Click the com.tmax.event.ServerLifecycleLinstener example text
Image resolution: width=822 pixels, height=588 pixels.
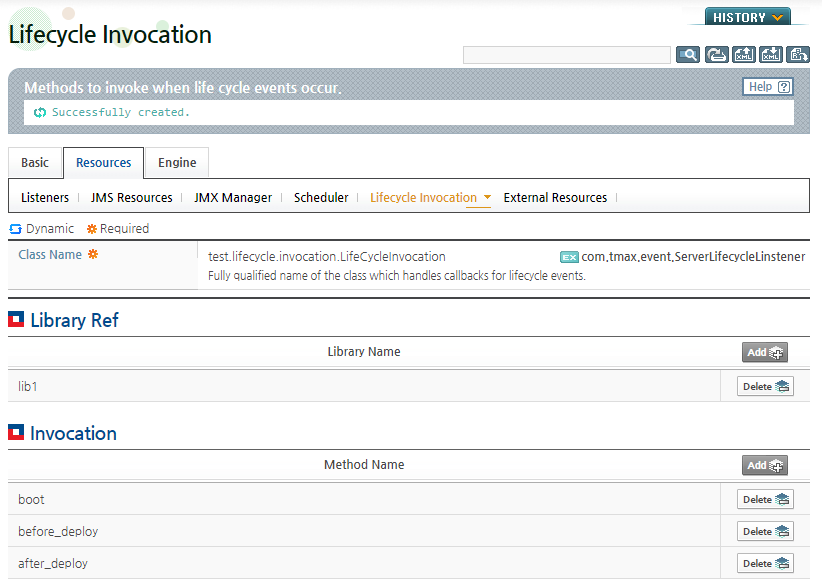(x=693, y=257)
